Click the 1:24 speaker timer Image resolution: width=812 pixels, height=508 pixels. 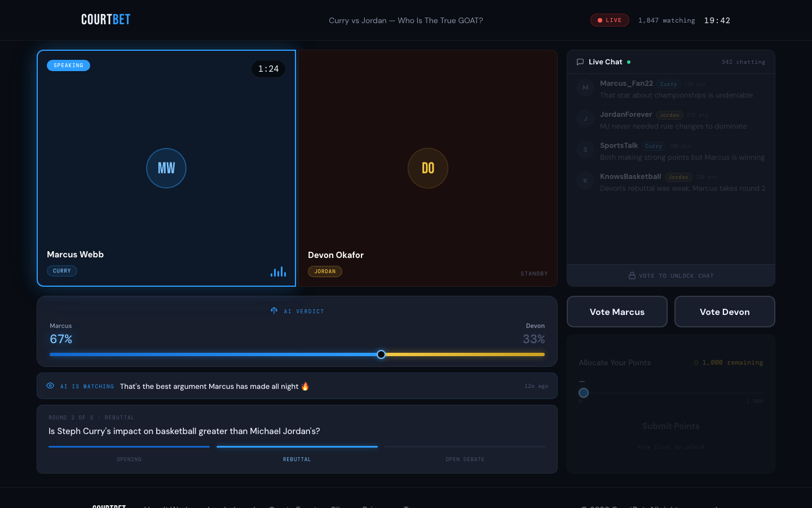coord(268,69)
